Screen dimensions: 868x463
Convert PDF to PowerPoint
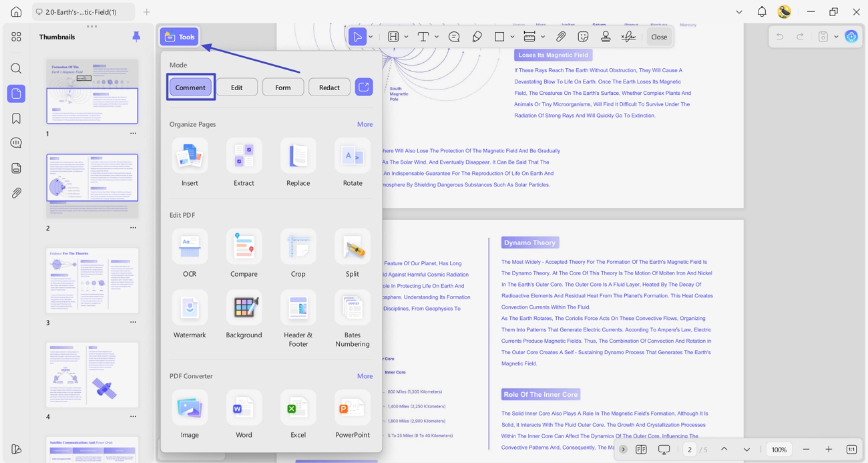click(353, 414)
